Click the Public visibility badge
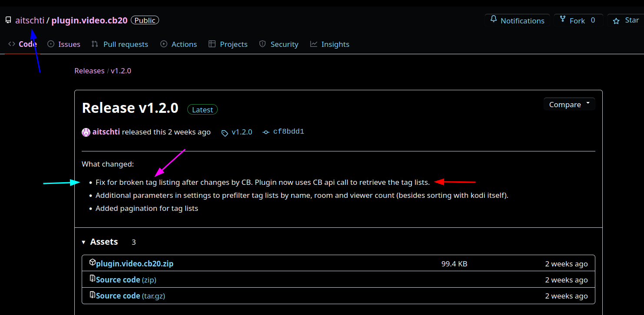The width and height of the screenshot is (644, 315). [145, 20]
